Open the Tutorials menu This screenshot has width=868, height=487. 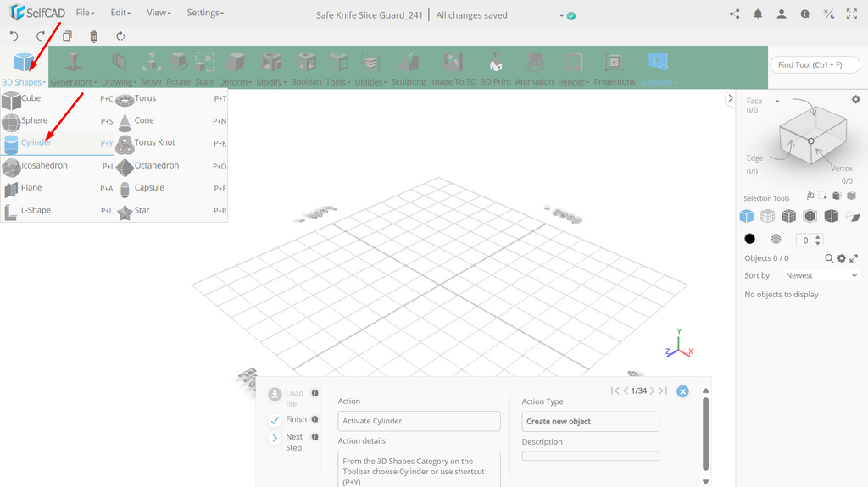658,69
